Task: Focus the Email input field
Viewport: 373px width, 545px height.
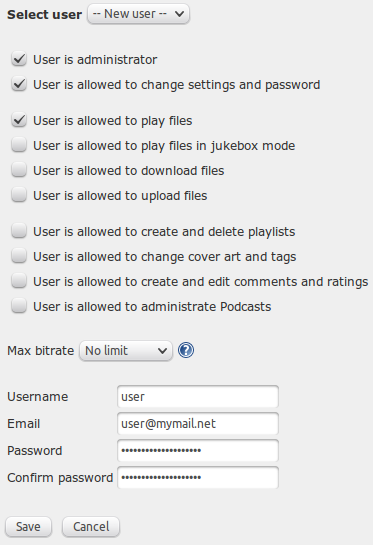Action: click(198, 424)
